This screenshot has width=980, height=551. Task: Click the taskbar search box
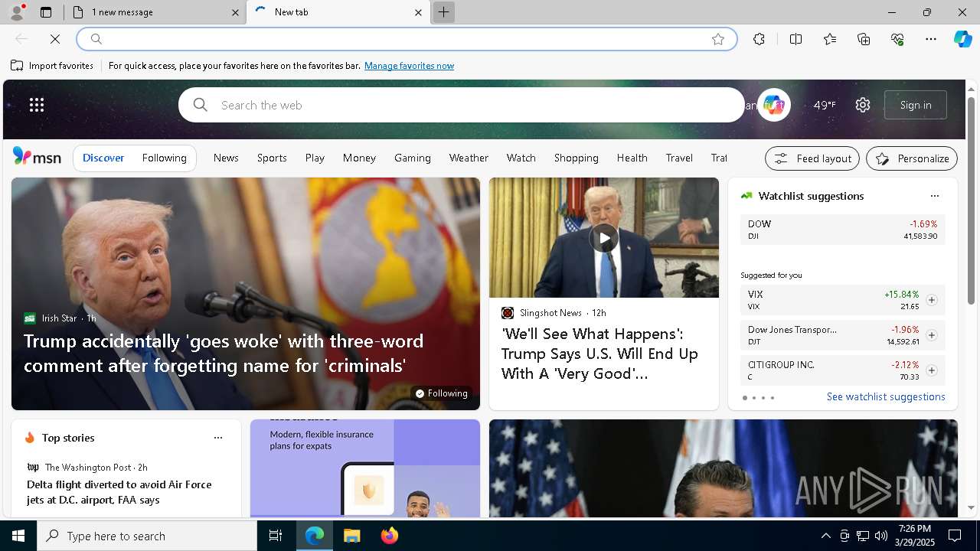[x=147, y=536]
